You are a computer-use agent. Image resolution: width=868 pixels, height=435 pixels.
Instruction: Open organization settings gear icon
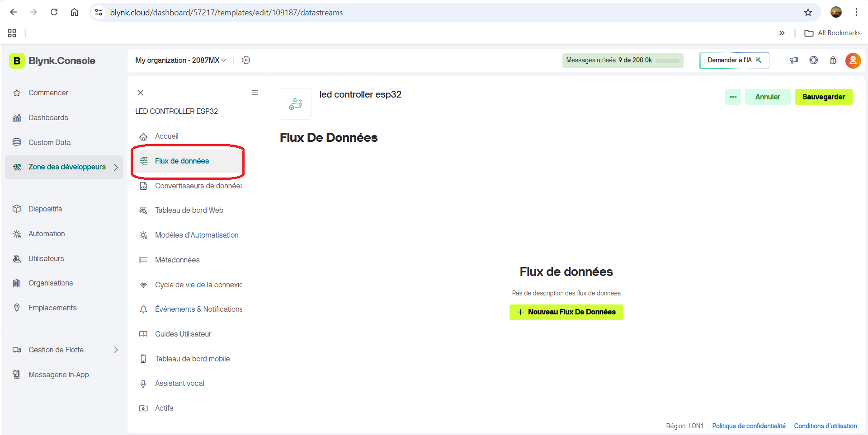246,60
